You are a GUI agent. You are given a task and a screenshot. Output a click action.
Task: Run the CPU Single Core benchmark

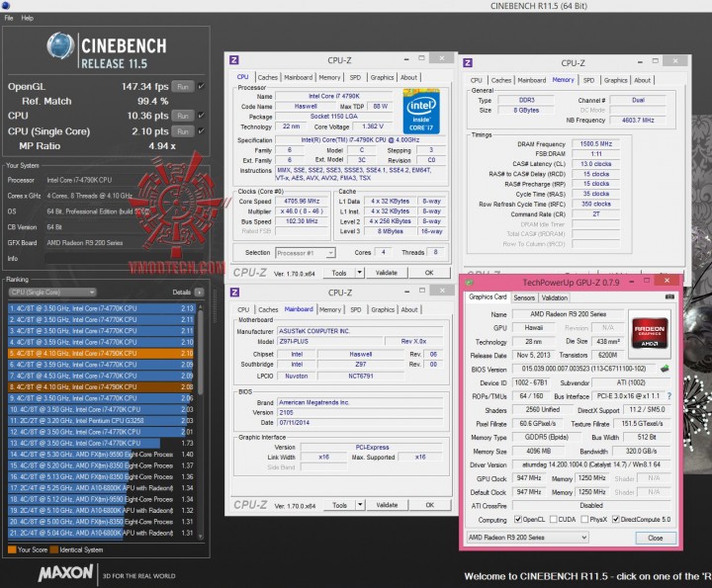(183, 131)
